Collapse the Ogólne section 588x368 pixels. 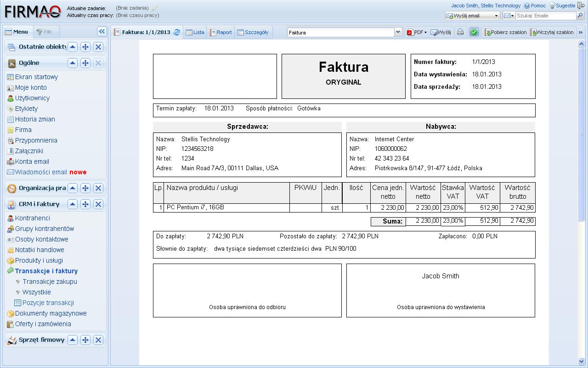click(73, 63)
